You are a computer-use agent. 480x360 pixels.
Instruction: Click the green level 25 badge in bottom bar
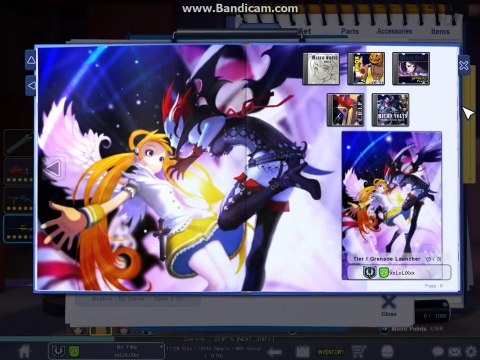[x=74, y=351]
